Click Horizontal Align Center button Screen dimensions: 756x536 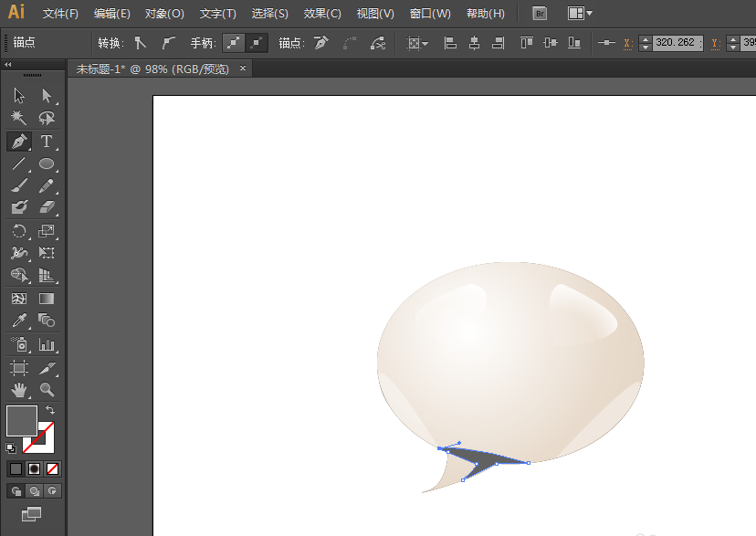(475, 43)
